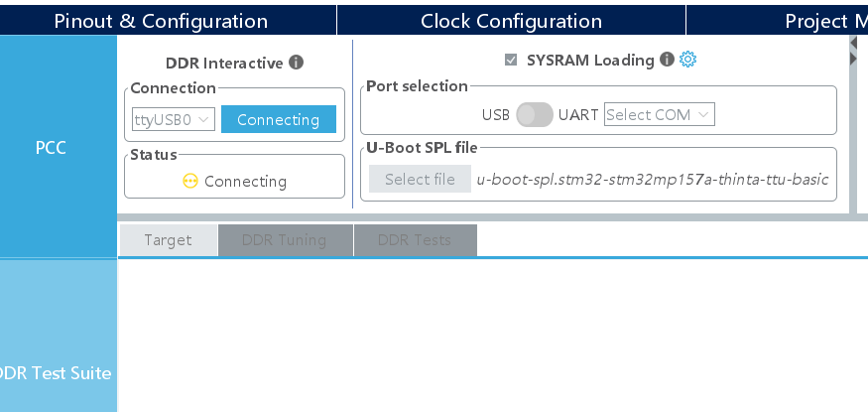Screen dimensions: 868x412
Task: Flip the USB/UART port switch
Action: (x=535, y=114)
